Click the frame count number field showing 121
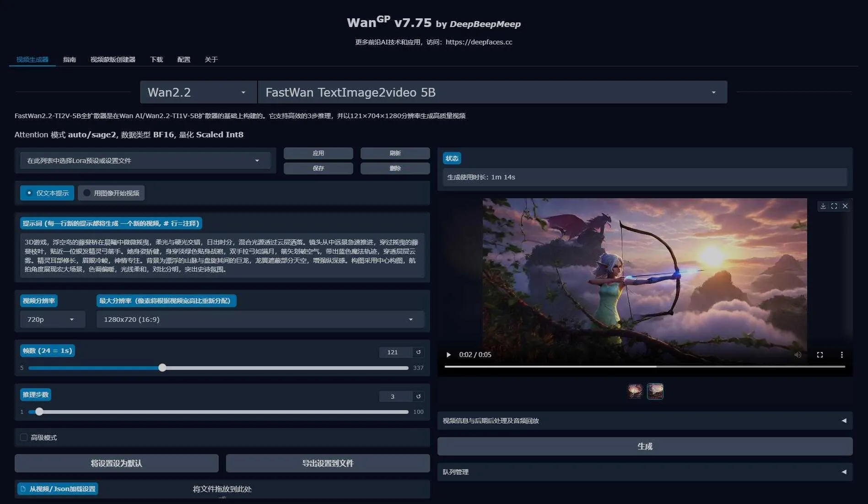This screenshot has height=504, width=868. [x=395, y=352]
